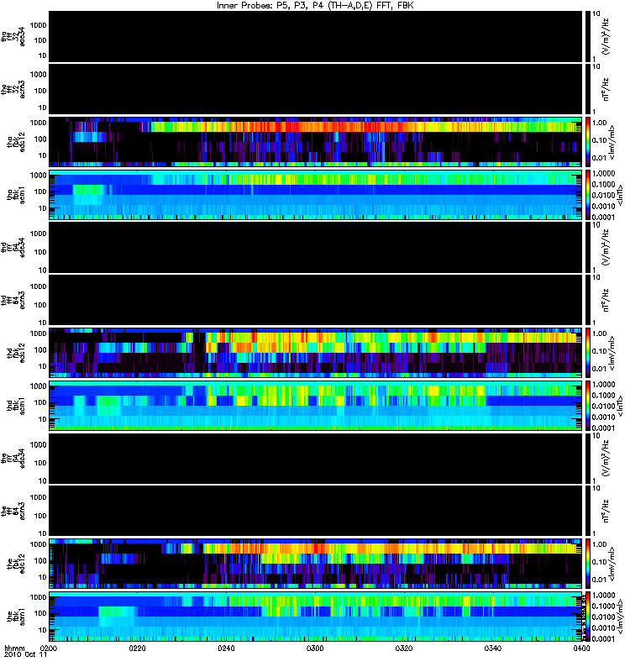630x672 pixels.
Task: Click the 0240 time axis label
Action: point(226,648)
